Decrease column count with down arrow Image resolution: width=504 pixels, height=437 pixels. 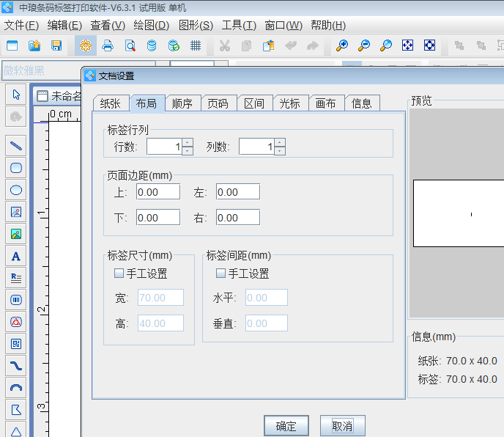[x=280, y=151]
